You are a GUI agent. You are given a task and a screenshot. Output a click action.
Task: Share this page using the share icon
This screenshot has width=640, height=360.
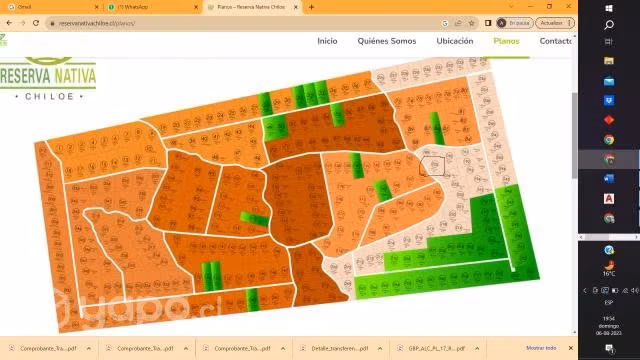[x=458, y=24]
